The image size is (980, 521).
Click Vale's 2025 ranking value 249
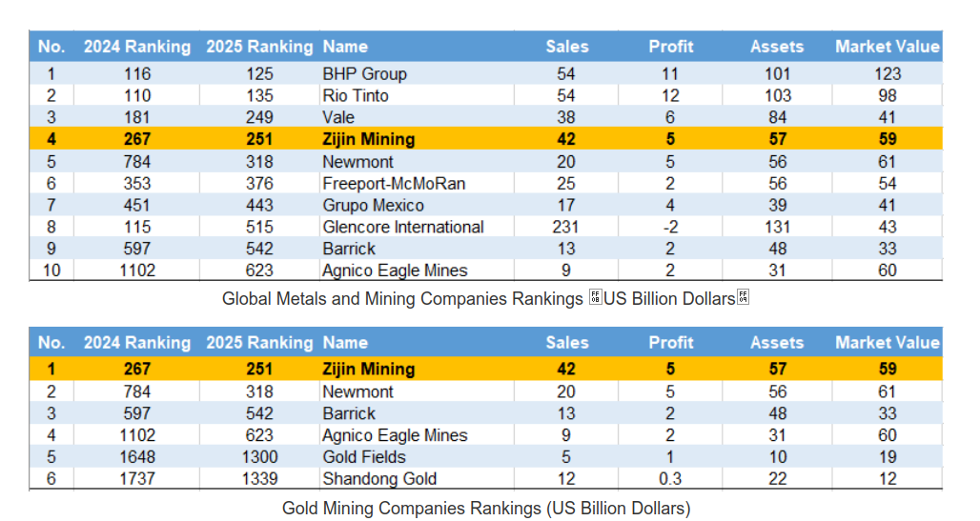click(x=258, y=117)
